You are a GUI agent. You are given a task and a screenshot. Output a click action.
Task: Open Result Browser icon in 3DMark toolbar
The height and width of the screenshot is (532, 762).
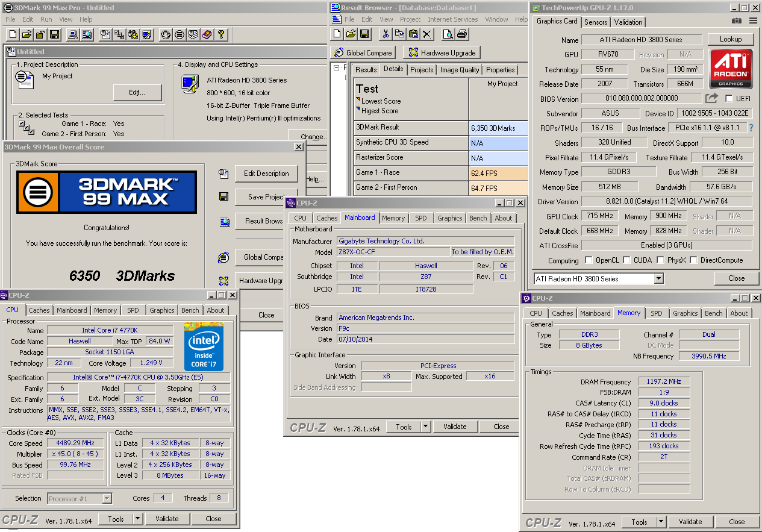87,34
